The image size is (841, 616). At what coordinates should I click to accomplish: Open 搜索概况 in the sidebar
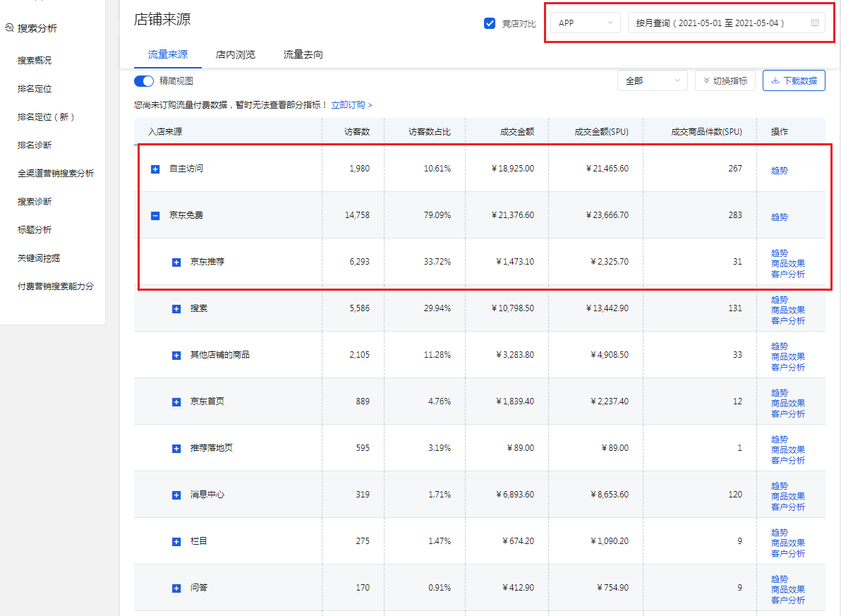click(35, 60)
